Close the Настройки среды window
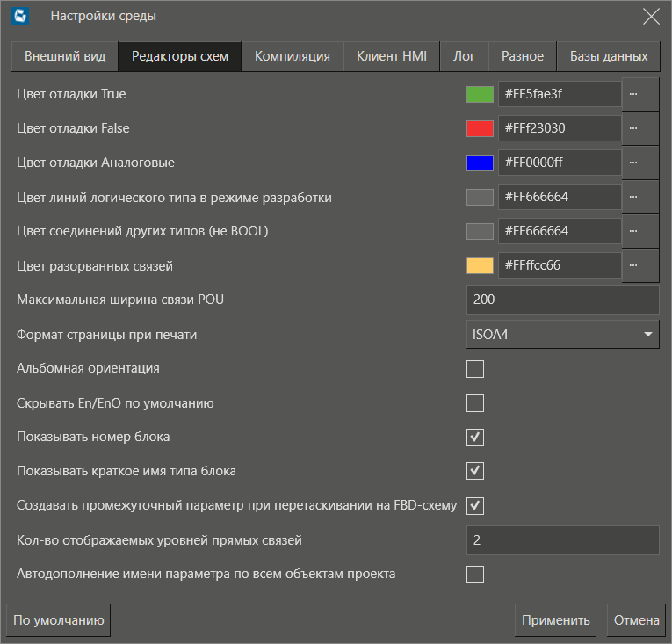672x644 pixels. (651, 16)
